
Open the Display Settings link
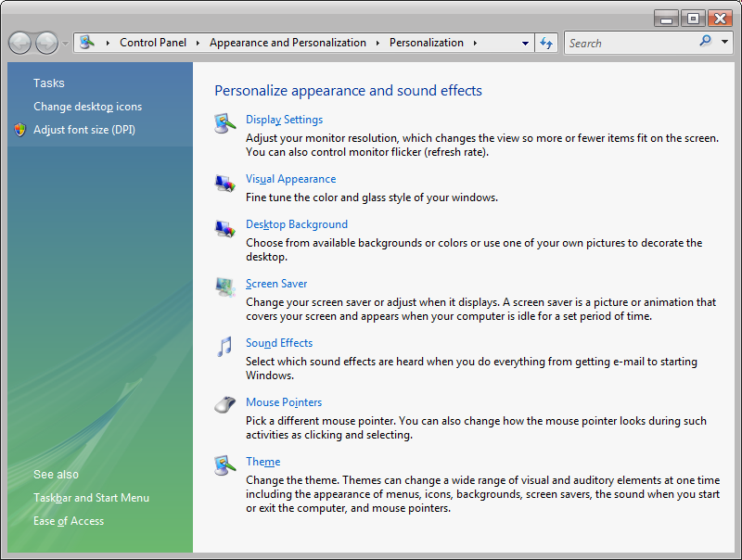click(284, 120)
